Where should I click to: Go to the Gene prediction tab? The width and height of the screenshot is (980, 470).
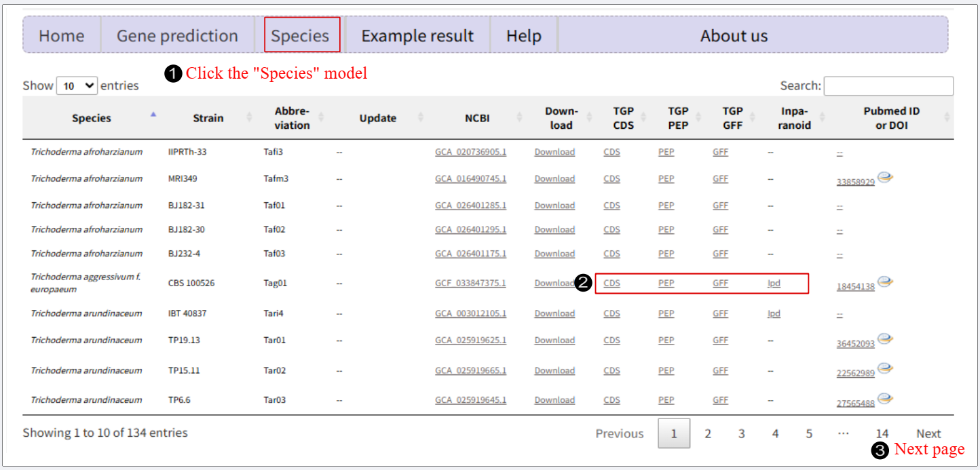tap(177, 36)
